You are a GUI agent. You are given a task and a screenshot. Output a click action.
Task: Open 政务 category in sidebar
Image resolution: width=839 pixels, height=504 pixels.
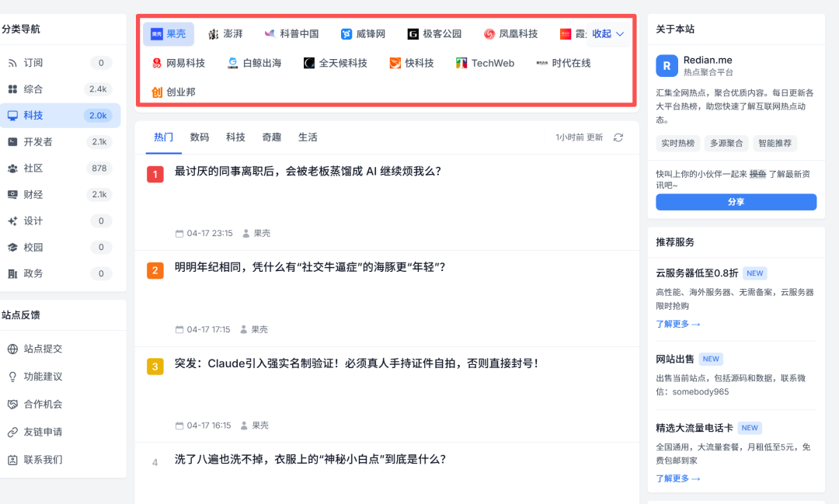click(61, 273)
